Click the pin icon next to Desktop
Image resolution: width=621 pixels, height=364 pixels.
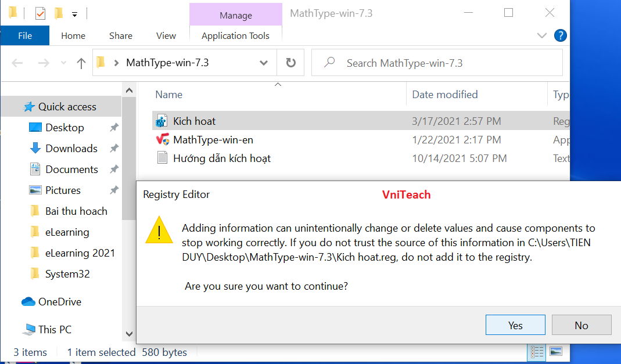coord(114,127)
